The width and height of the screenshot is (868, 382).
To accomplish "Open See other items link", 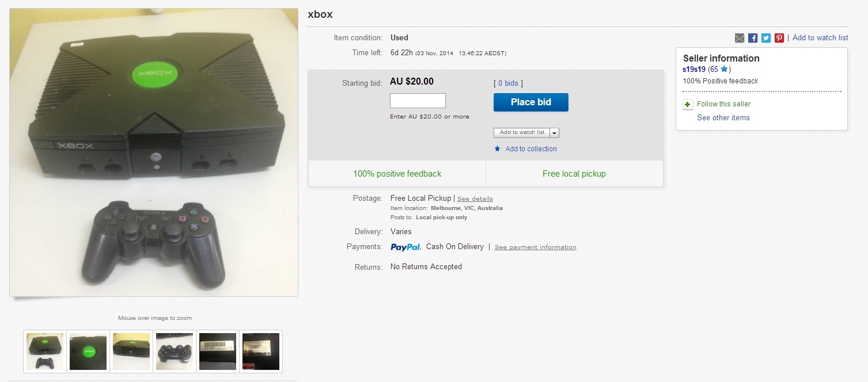I will [723, 118].
